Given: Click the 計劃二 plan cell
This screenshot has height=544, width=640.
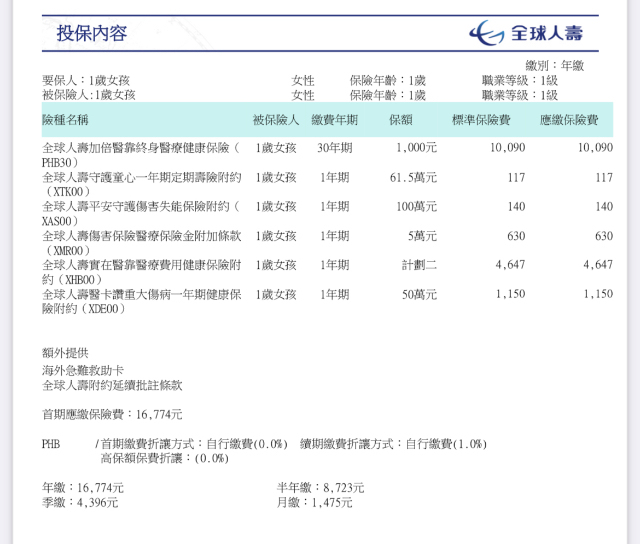Looking at the screenshot, I should point(419,265).
